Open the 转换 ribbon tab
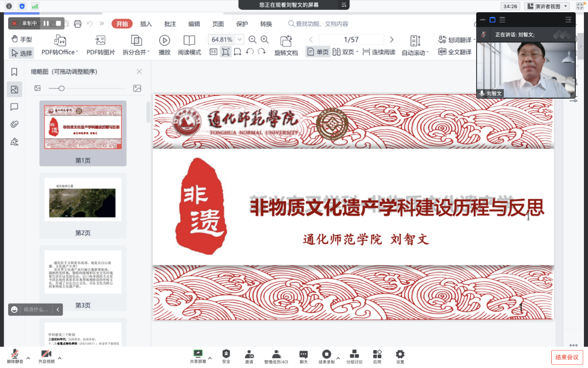Screen dimensions: 588x368 pos(266,24)
